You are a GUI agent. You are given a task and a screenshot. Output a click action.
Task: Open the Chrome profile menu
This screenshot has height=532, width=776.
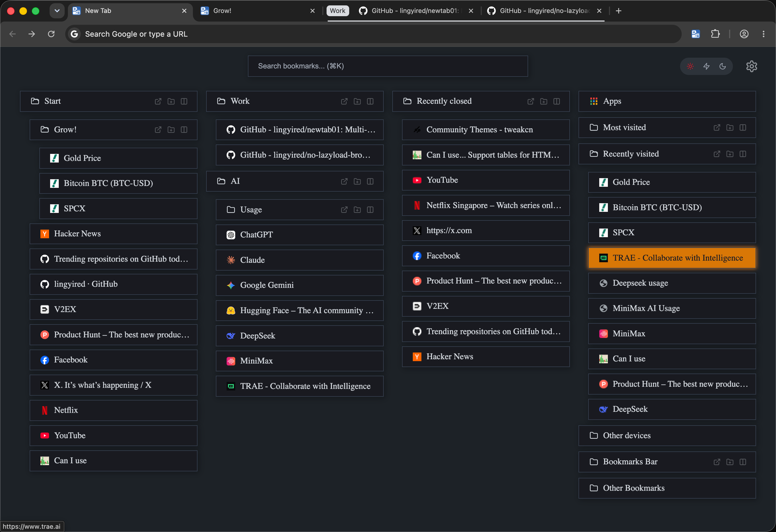(x=744, y=34)
